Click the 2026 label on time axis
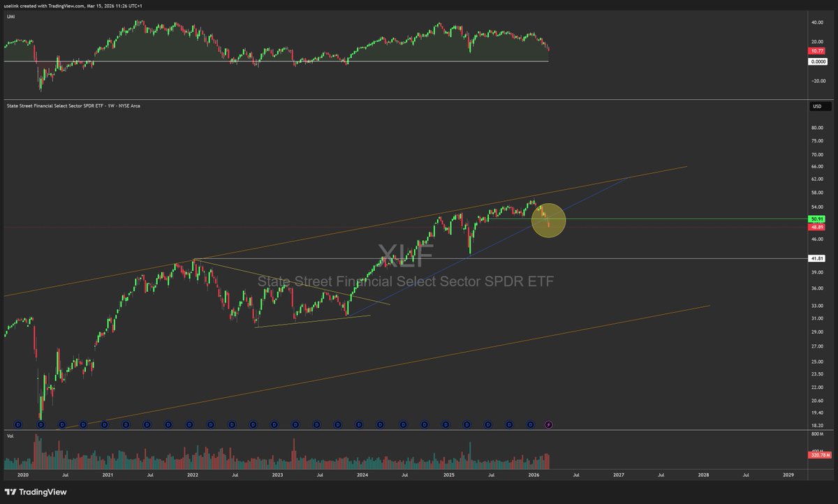 point(534,474)
